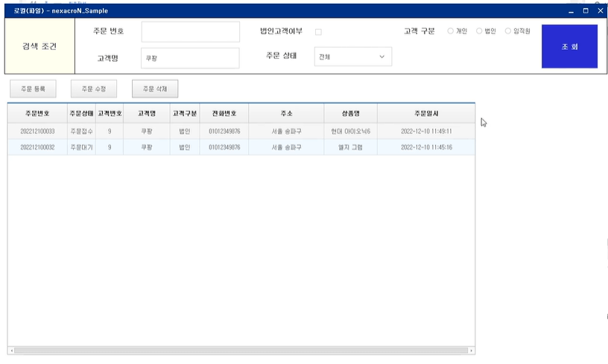Close the nexacroN_Sample window
Image resolution: width=608 pixels, height=364 pixels.
601,11
